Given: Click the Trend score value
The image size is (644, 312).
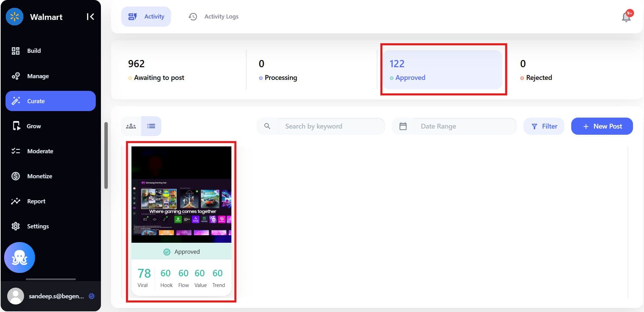Looking at the screenshot, I should point(218,273).
